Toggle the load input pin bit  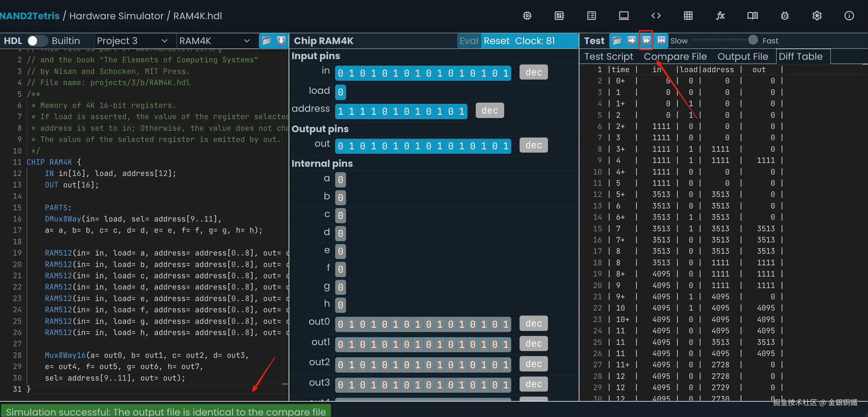pos(340,92)
